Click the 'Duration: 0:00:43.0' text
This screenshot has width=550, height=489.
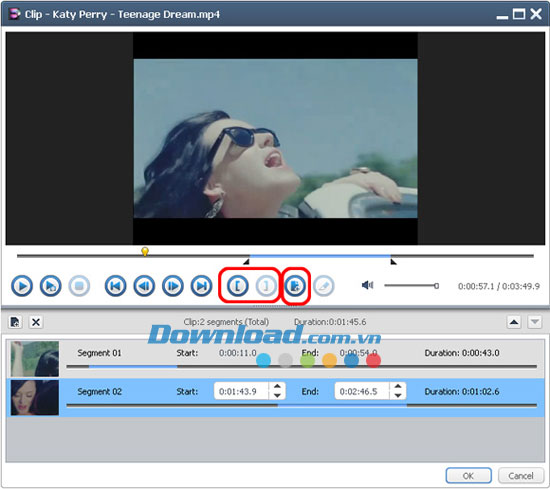click(x=462, y=353)
